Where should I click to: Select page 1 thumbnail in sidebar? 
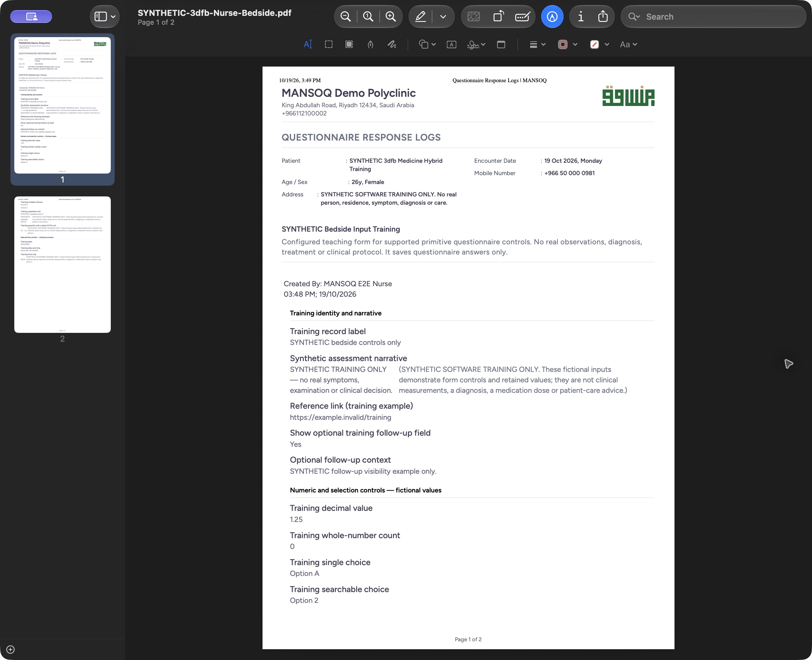pos(62,105)
